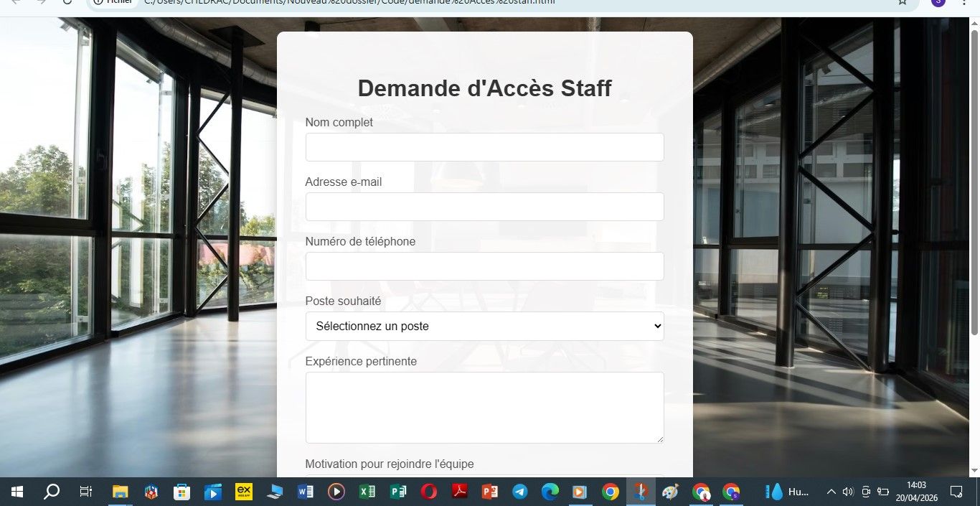Show hidden system tray icons
980x506 pixels.
tap(831, 492)
